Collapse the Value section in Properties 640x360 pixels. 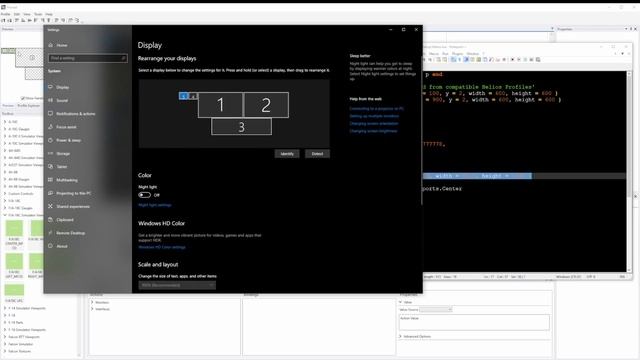click(x=400, y=302)
